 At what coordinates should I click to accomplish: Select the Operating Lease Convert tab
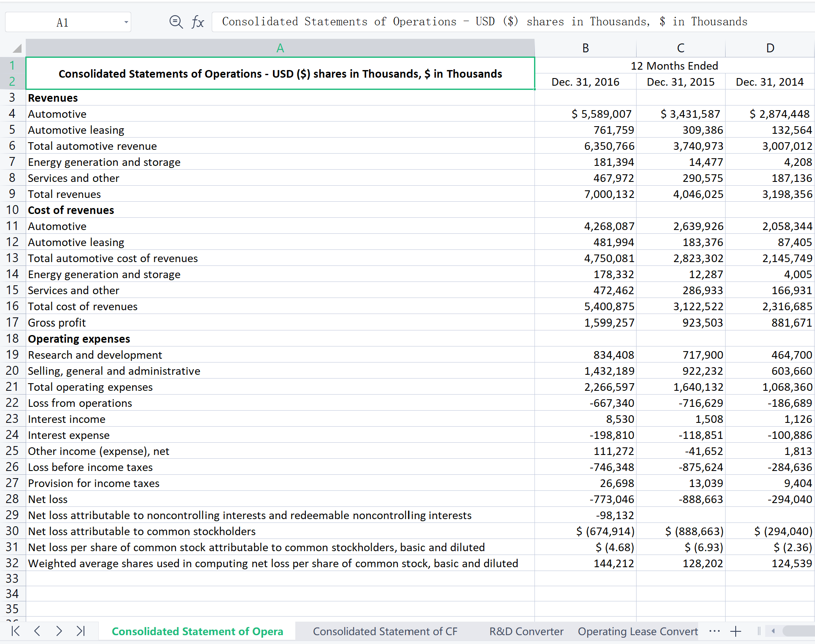coord(637,631)
